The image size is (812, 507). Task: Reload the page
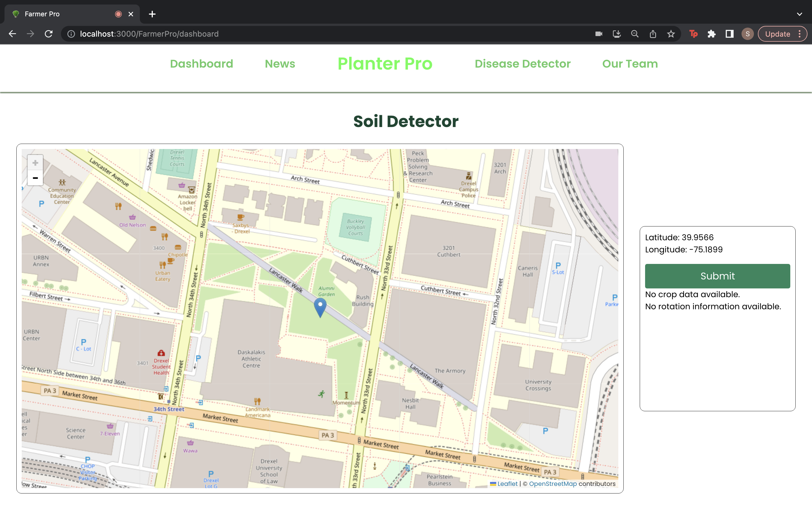[x=49, y=34]
